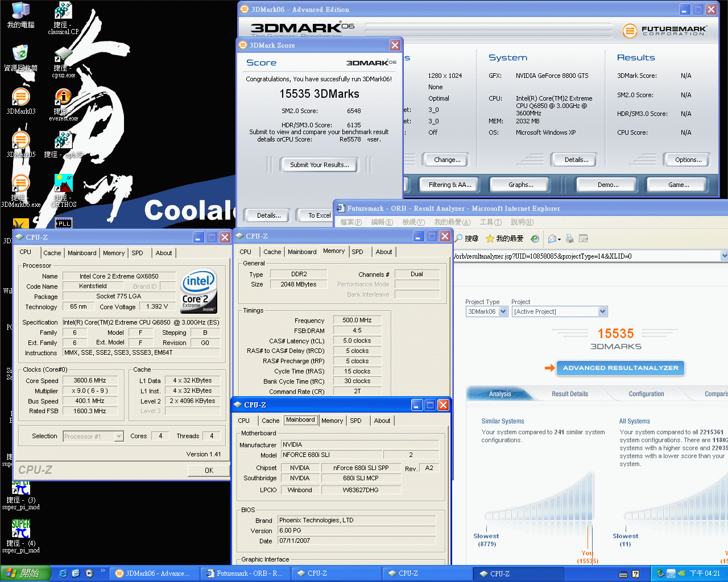Switch to Futuremark ORB taskbar button
The height and width of the screenshot is (582, 728).
click(x=245, y=573)
